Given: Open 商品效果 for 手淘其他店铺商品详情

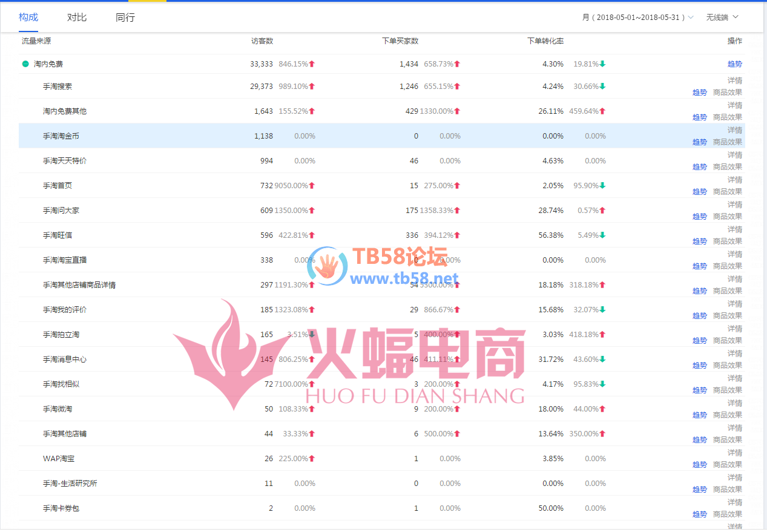Looking at the screenshot, I should [728, 291].
